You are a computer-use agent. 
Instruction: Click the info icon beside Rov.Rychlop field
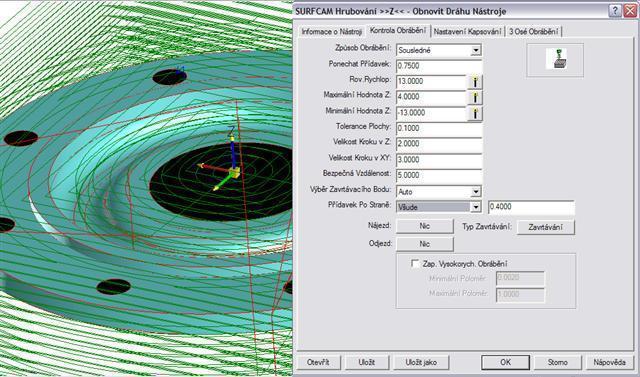point(474,82)
